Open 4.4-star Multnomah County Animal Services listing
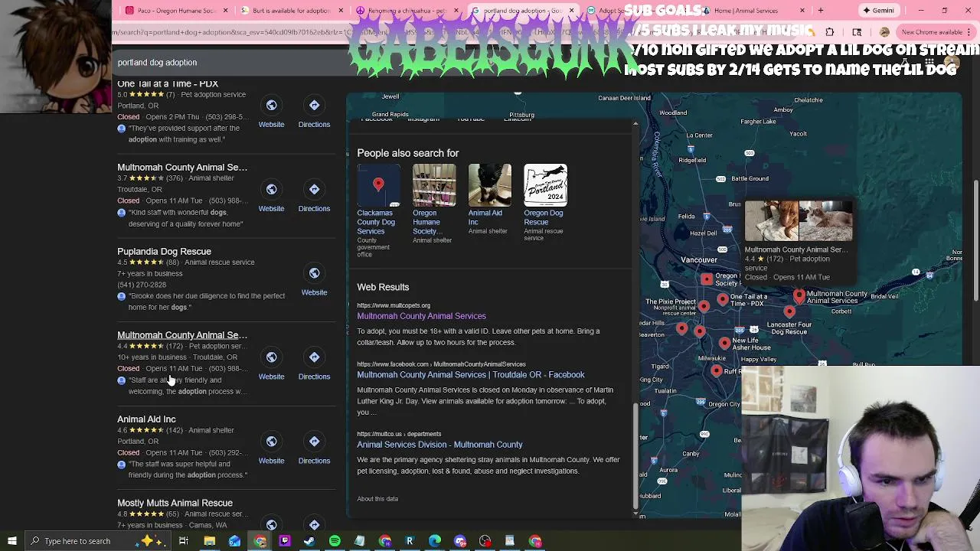Image resolution: width=980 pixels, height=551 pixels. (182, 335)
